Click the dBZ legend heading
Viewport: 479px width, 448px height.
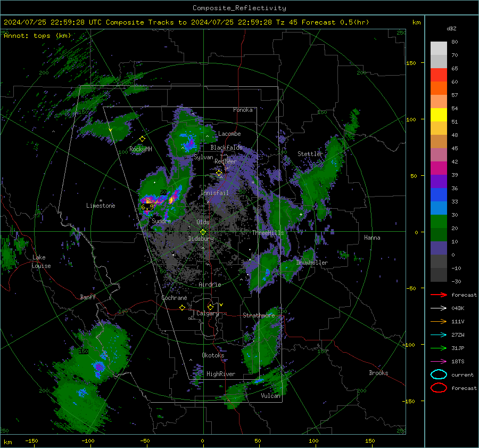coord(451,28)
